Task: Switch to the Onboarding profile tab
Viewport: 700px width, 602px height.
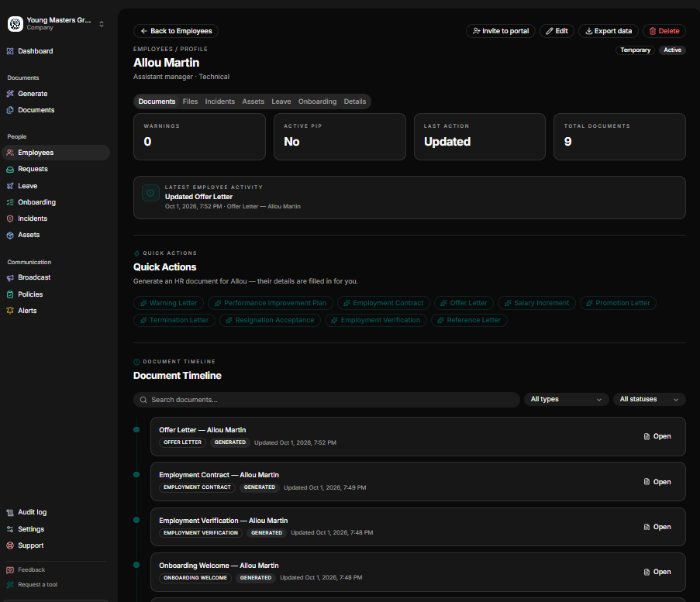Action: (317, 101)
